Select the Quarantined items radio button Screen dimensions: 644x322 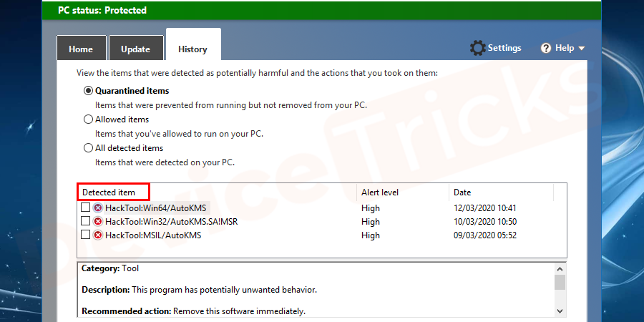pyautogui.click(x=88, y=91)
